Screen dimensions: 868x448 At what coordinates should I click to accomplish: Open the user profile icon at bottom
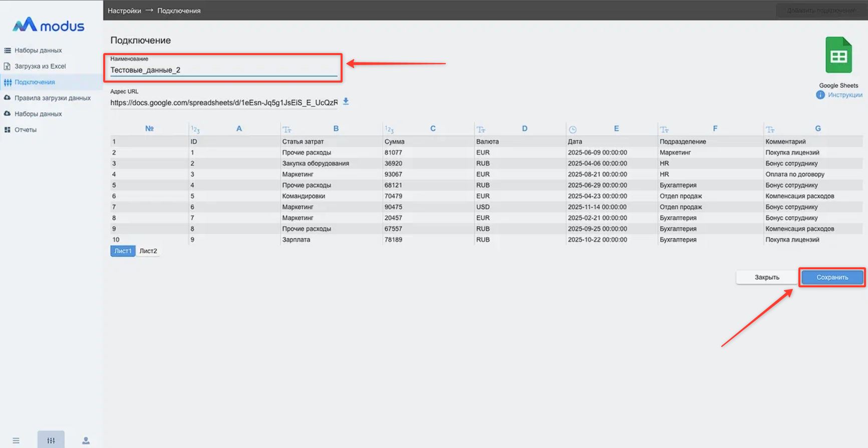coord(86,440)
